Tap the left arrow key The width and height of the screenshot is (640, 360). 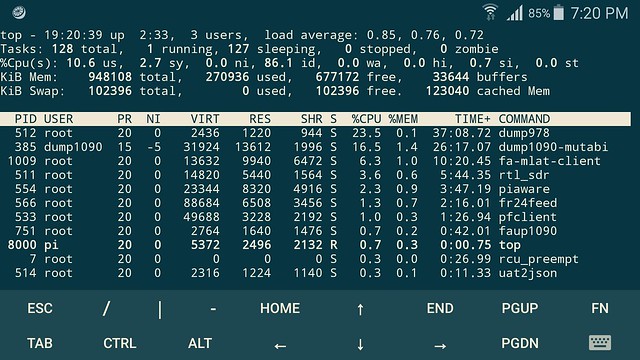[280, 346]
